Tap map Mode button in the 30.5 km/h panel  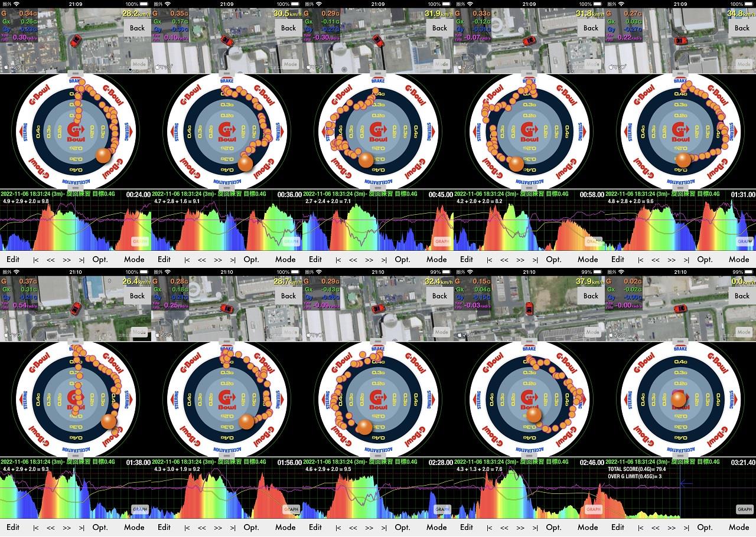(291, 64)
